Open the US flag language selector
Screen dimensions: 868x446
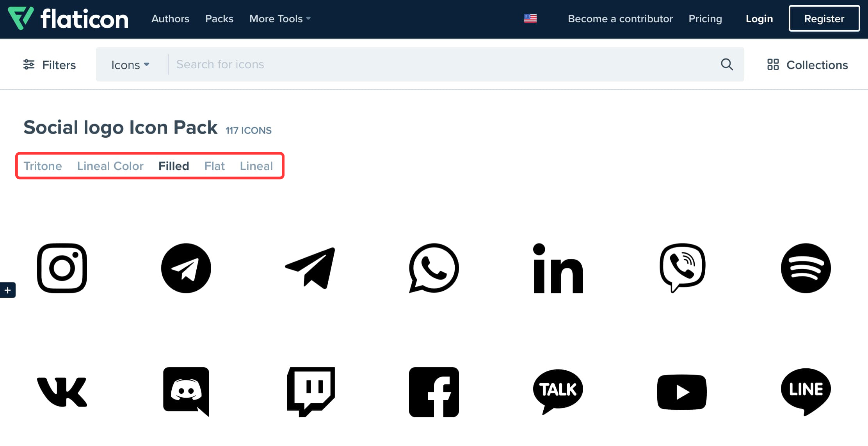pos(530,18)
